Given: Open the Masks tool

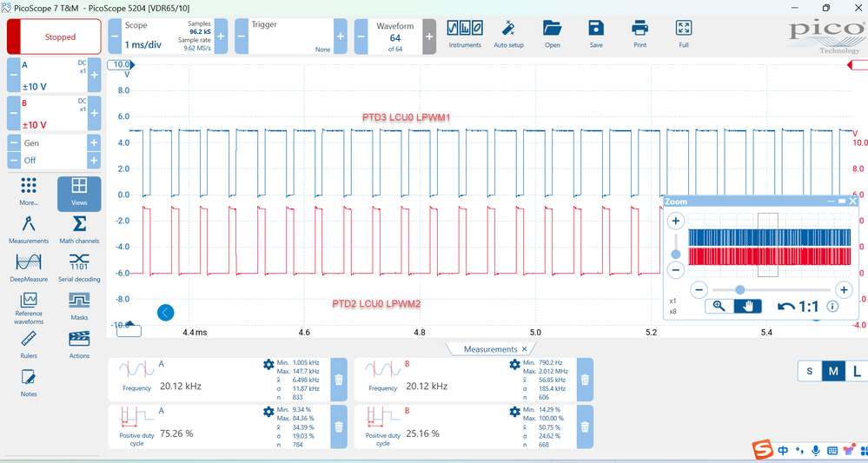Looking at the screenshot, I should coord(79,307).
